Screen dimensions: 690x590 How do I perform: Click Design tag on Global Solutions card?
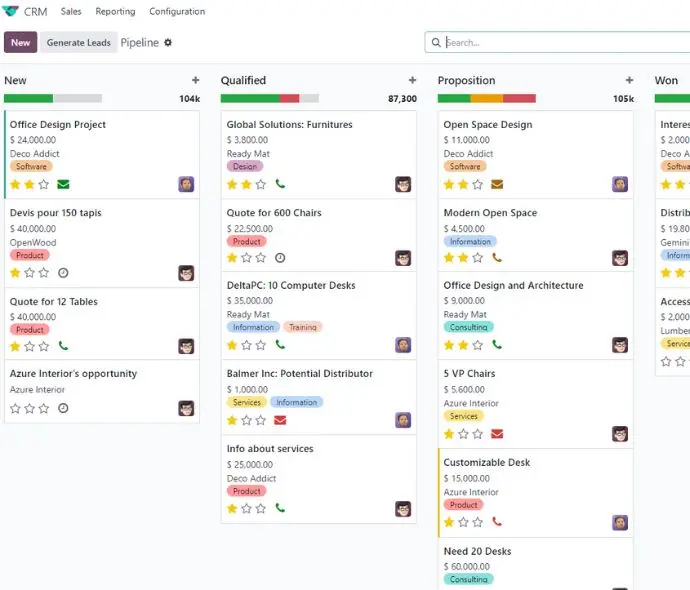coord(245,166)
